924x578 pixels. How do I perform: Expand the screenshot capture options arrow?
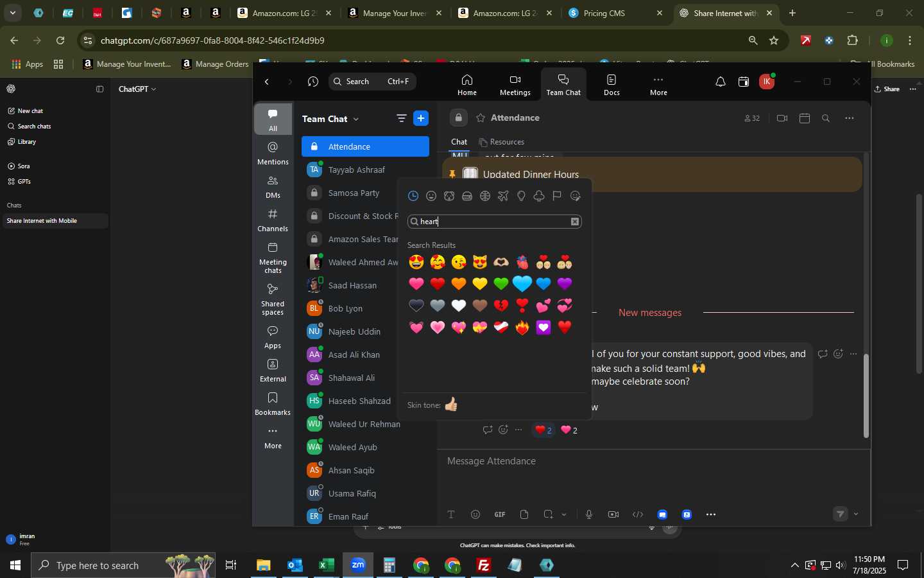564,514
